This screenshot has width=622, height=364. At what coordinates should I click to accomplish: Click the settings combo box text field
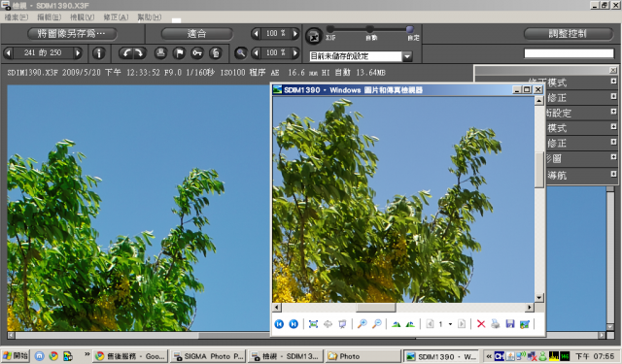(356, 56)
